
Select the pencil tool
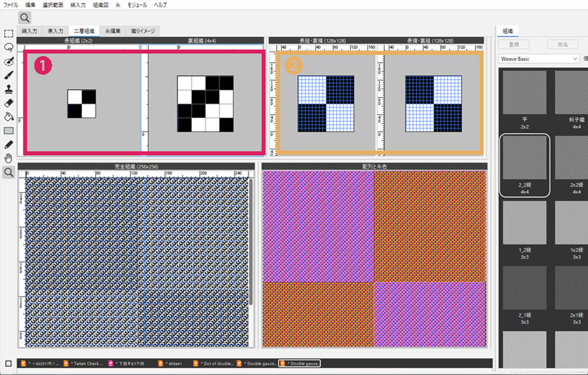pyautogui.click(x=8, y=144)
